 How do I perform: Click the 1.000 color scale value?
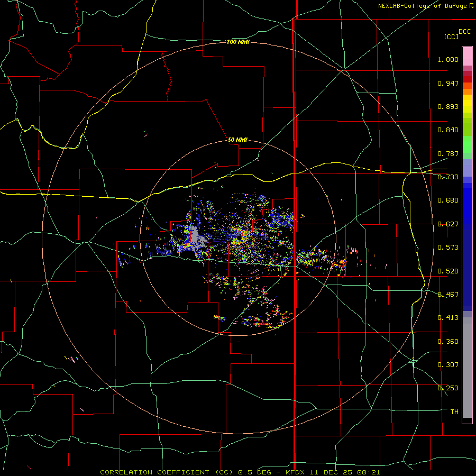point(448,59)
